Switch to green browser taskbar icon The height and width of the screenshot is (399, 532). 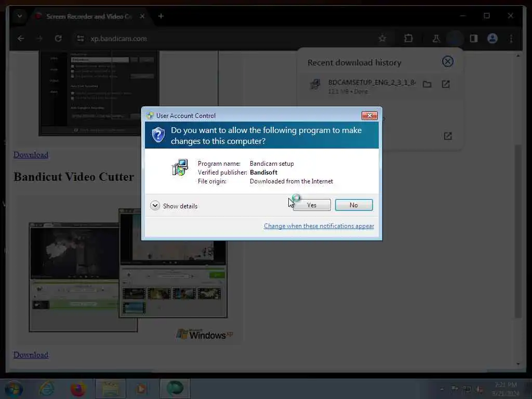point(175,389)
